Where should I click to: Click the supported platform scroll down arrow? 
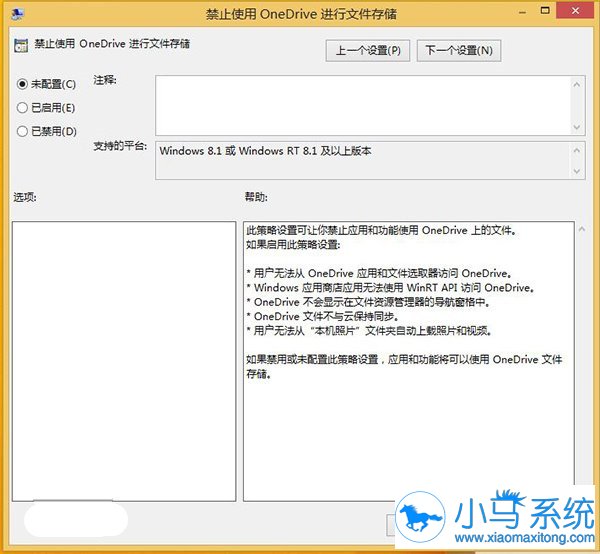(x=577, y=171)
